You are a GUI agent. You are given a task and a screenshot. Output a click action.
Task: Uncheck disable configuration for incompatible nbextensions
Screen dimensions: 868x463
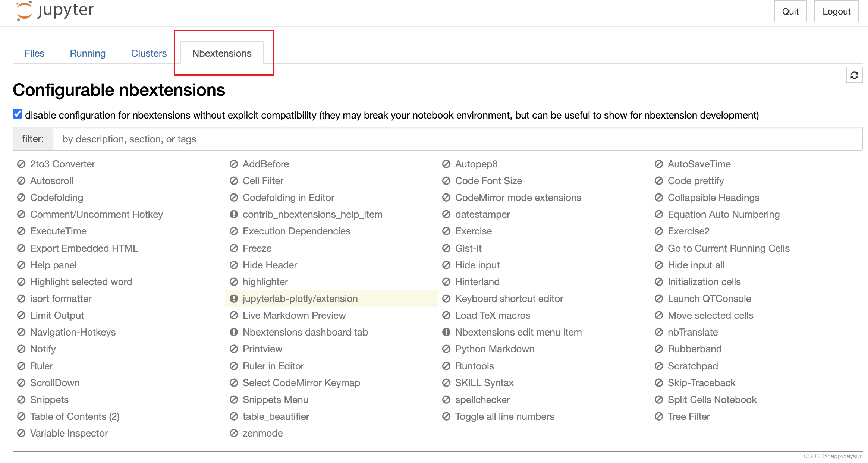click(17, 114)
